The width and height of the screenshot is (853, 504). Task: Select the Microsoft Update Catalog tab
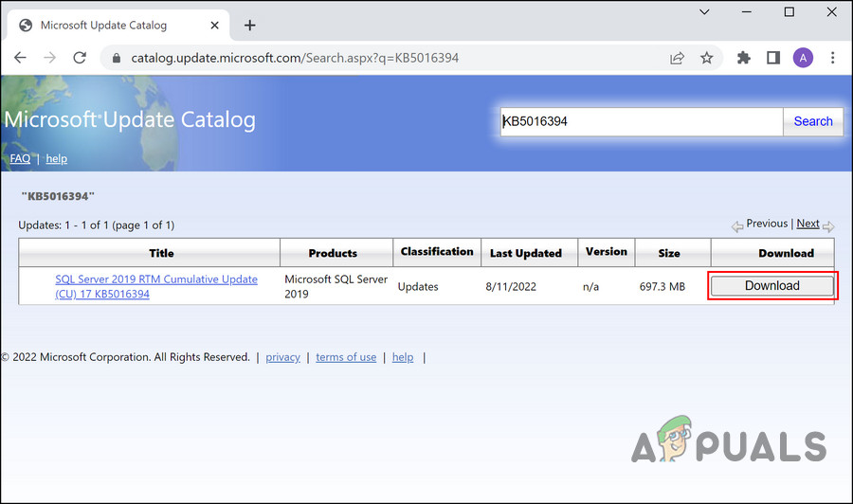click(x=118, y=25)
